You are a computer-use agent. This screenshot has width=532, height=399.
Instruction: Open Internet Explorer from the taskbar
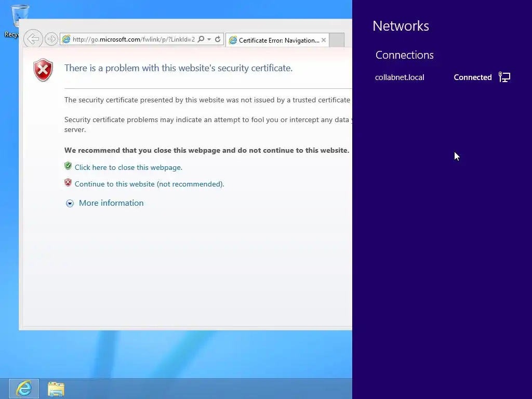click(x=24, y=389)
